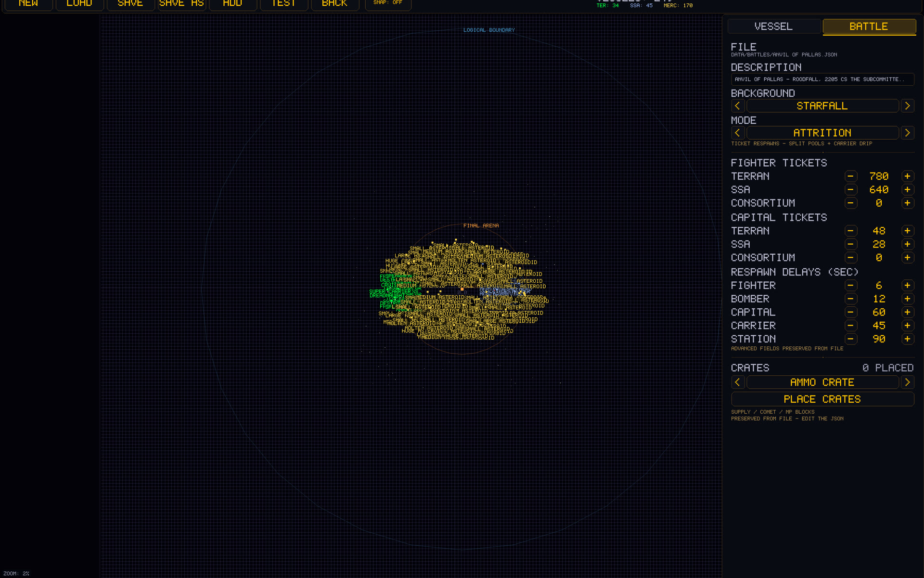Increase Terran capital tickets
This screenshot has height=578, width=924.
click(908, 231)
